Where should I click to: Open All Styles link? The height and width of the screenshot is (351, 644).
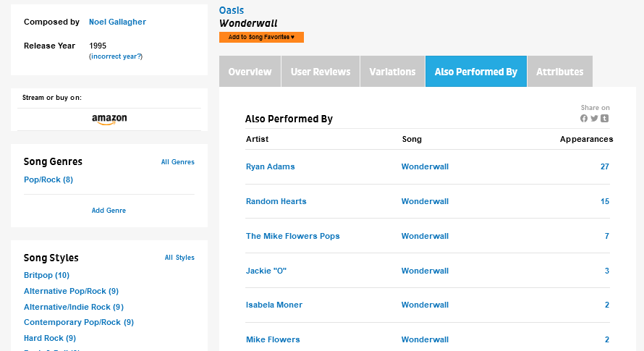pyautogui.click(x=179, y=258)
